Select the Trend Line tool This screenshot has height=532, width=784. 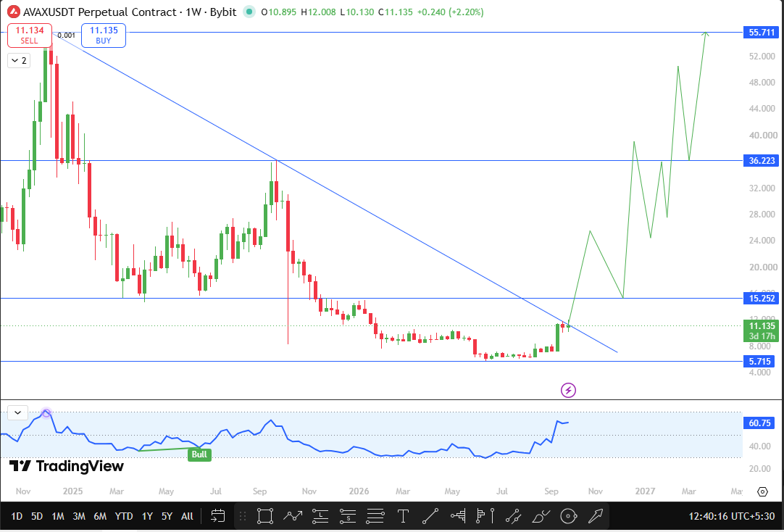430,516
